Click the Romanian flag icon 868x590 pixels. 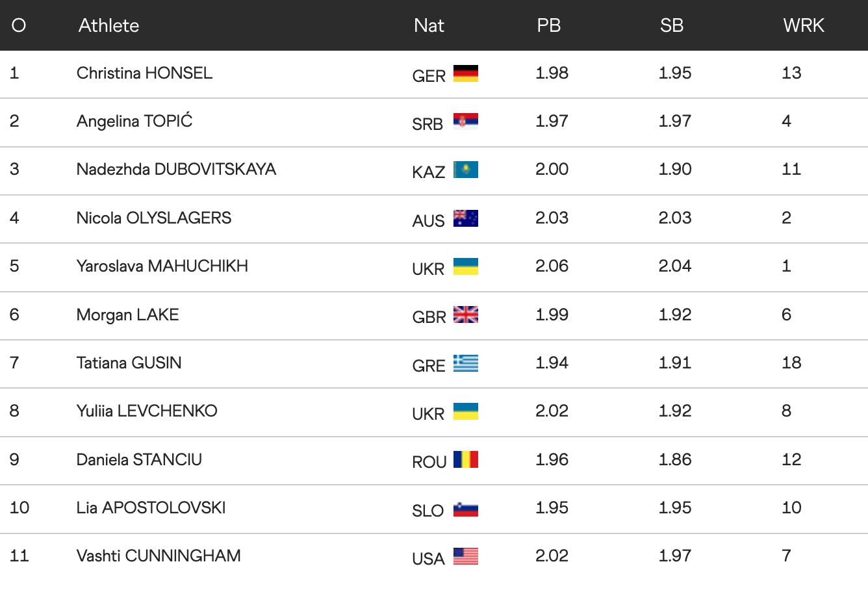pos(465,460)
